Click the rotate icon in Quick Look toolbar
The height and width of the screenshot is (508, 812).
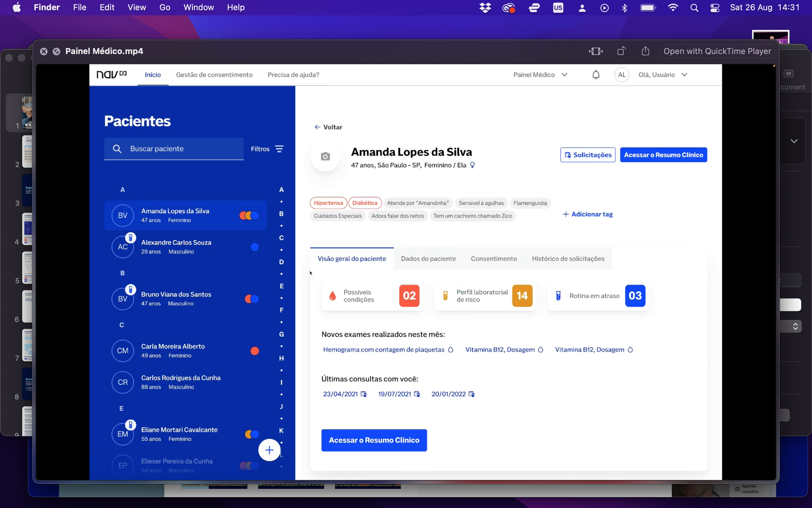pyautogui.click(x=621, y=51)
